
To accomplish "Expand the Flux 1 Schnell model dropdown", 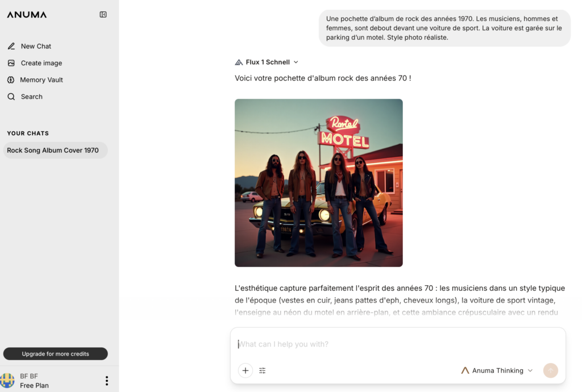I will [x=296, y=62].
